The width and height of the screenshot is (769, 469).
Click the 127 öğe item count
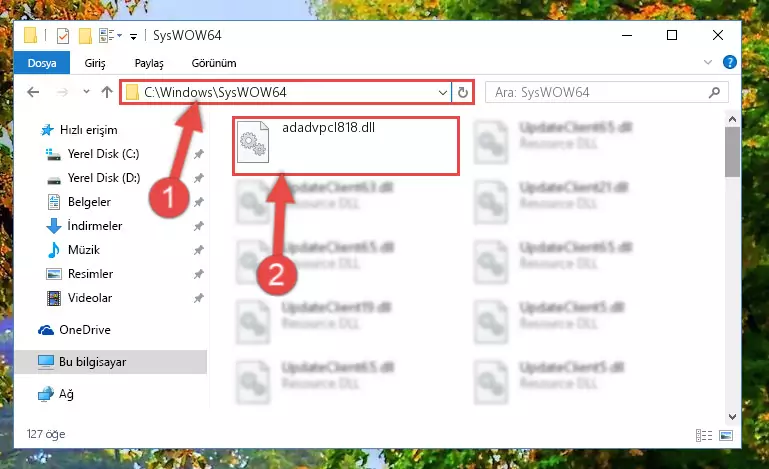coord(46,434)
